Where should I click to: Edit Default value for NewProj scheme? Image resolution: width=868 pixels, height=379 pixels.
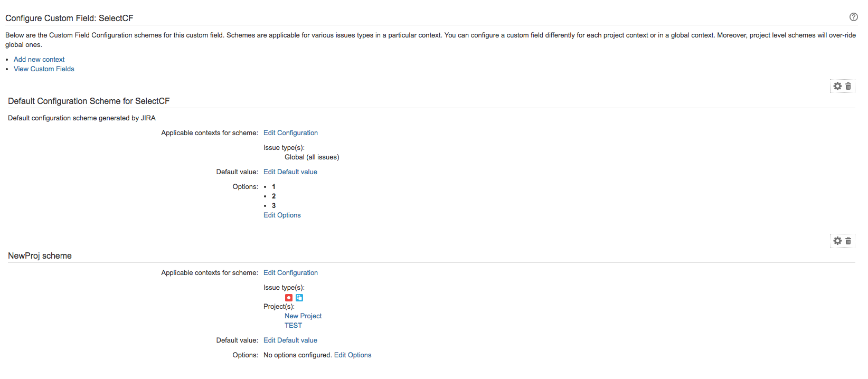[x=290, y=340]
